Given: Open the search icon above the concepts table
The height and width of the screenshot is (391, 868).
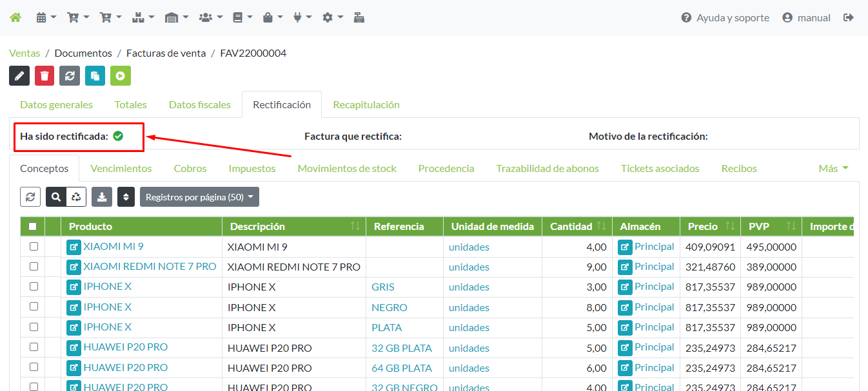Looking at the screenshot, I should 55,196.
